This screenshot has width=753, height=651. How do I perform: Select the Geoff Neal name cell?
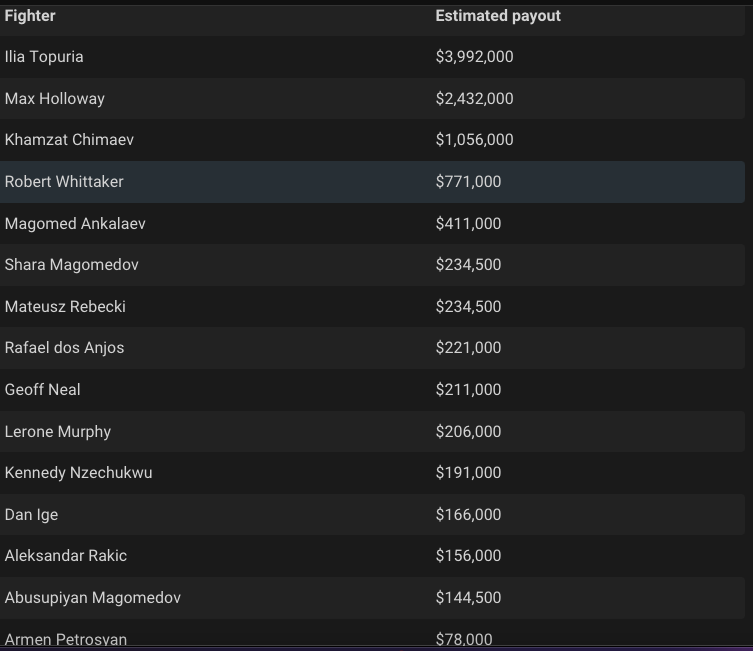click(43, 390)
